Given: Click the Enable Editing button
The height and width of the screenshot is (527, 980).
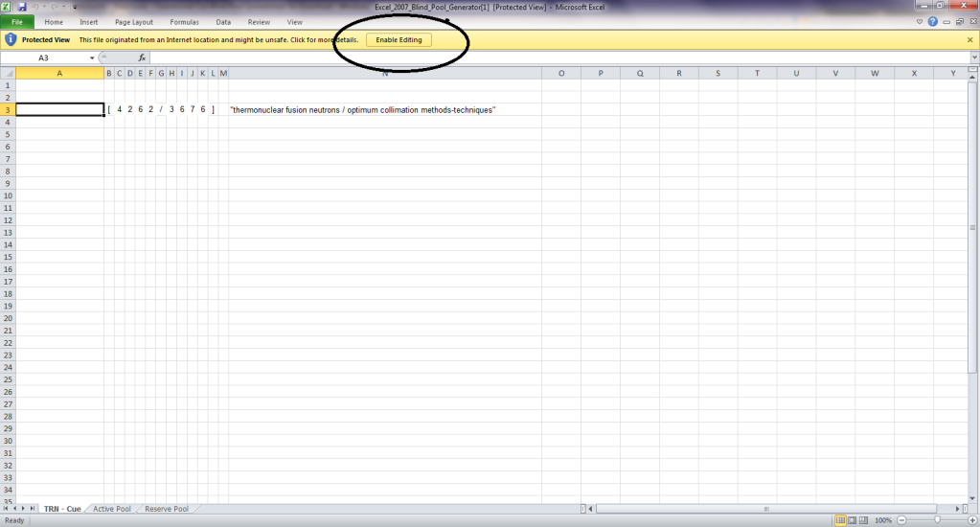Looking at the screenshot, I should (x=399, y=40).
